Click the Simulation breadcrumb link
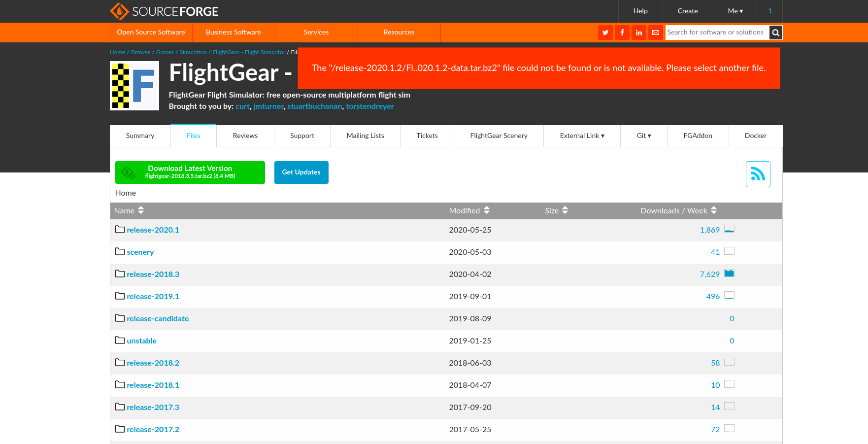This screenshot has height=444, width=868. coord(193,52)
